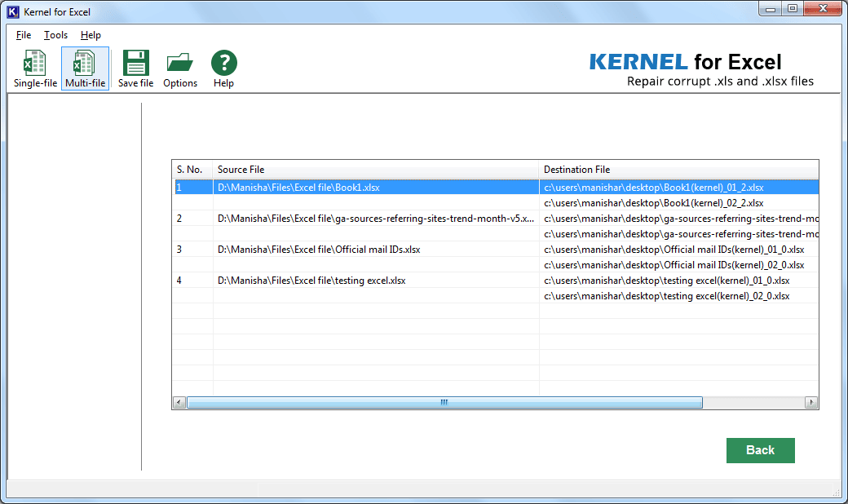848x504 pixels.
Task: Click serial number 3 cell
Action: [193, 250]
